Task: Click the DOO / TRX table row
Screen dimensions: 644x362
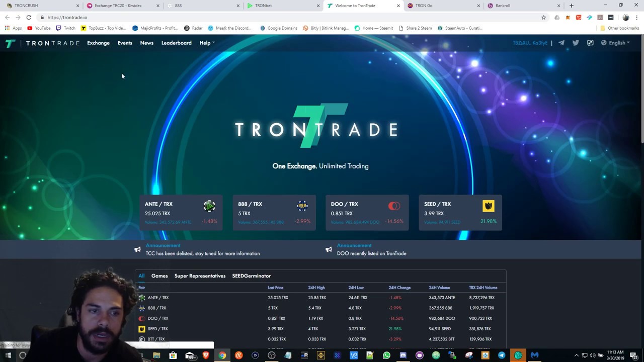Action: click(320, 318)
